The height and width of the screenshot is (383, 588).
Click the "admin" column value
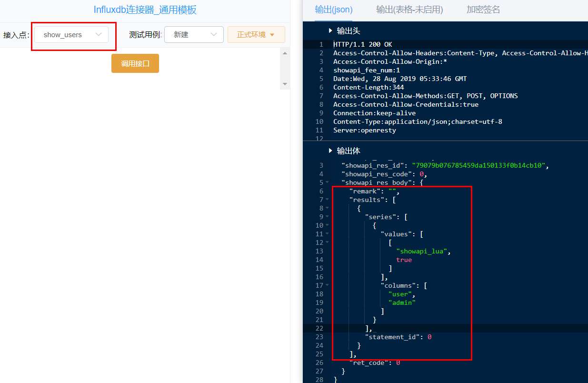402,302
